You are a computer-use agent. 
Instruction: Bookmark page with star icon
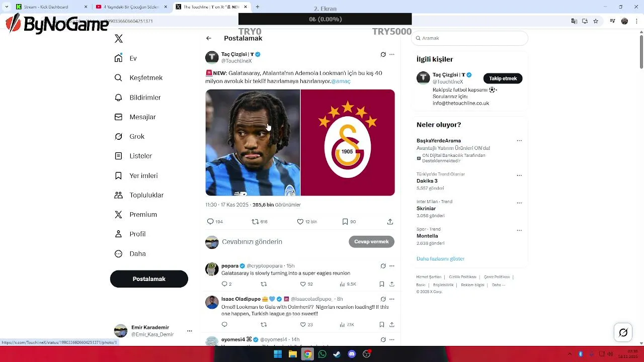596,21
